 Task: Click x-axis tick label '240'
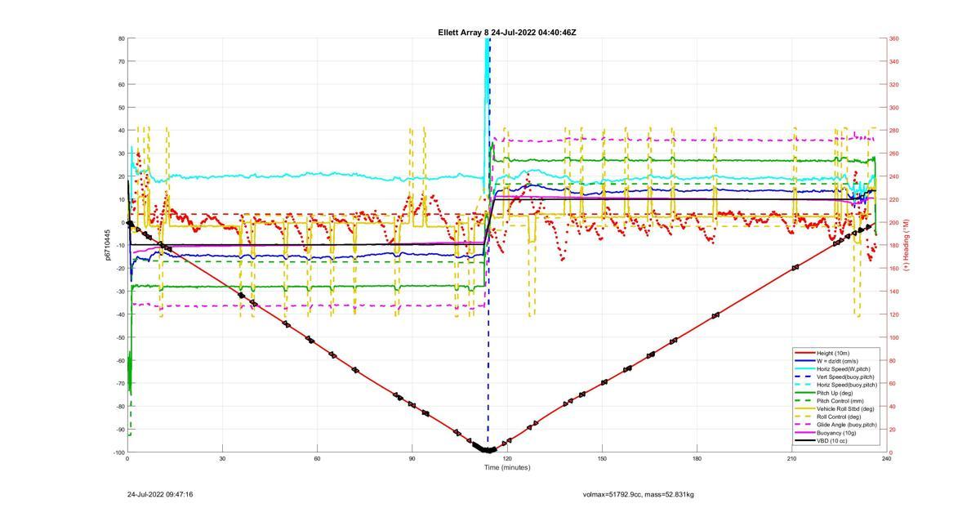tap(886, 459)
